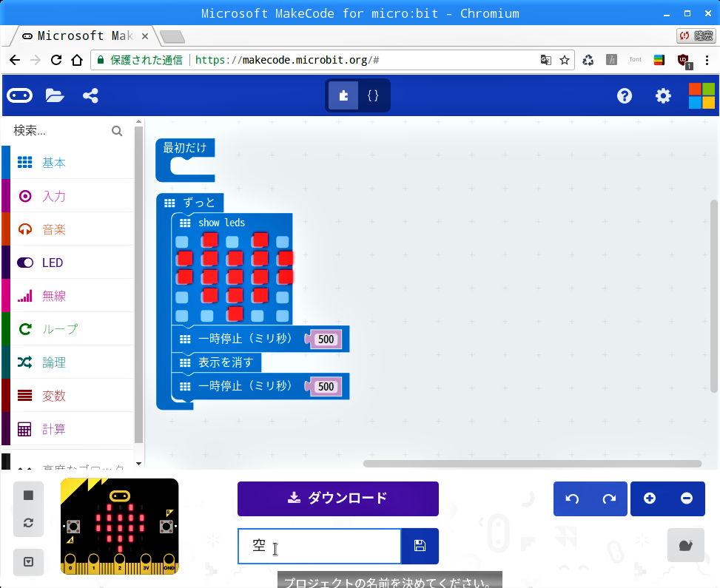Open the 論理 block category
720x588 pixels.
68,362
